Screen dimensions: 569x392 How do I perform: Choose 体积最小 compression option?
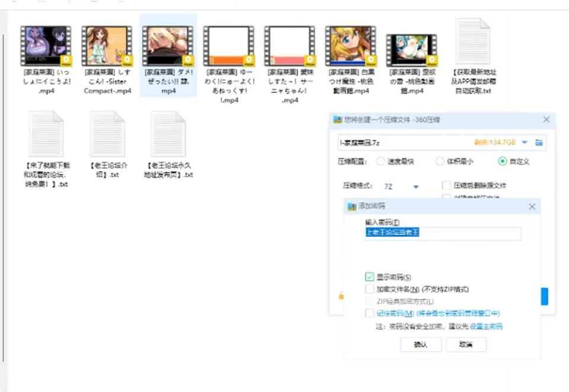(x=440, y=162)
